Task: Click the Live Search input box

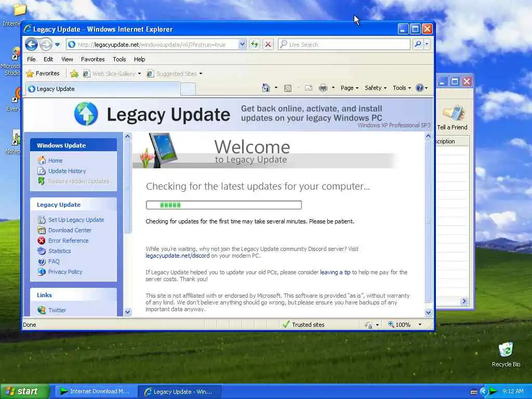Action: [344, 45]
